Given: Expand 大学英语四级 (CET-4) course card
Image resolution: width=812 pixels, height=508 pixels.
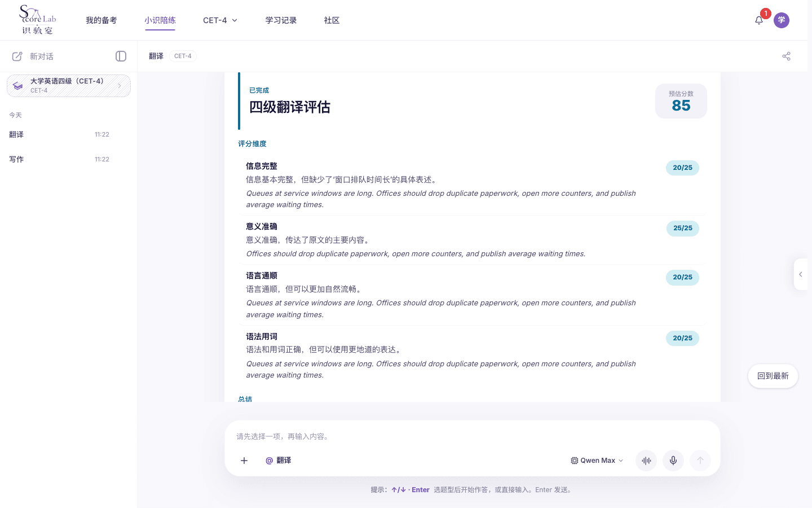Looking at the screenshot, I should point(69,86).
